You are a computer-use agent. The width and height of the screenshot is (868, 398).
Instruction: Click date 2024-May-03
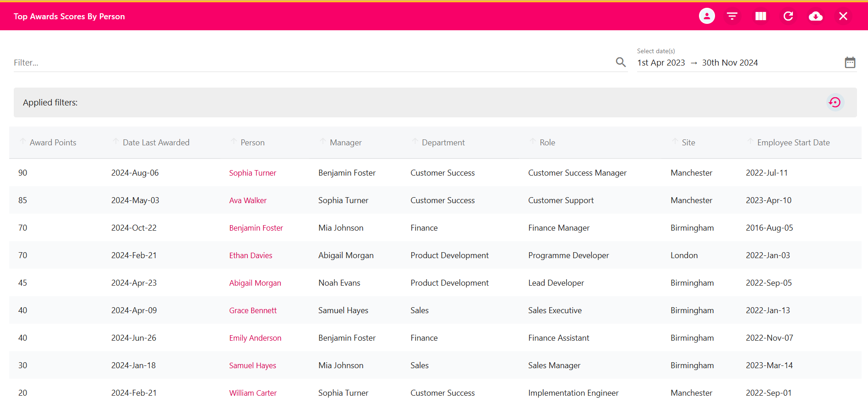pyautogui.click(x=135, y=200)
